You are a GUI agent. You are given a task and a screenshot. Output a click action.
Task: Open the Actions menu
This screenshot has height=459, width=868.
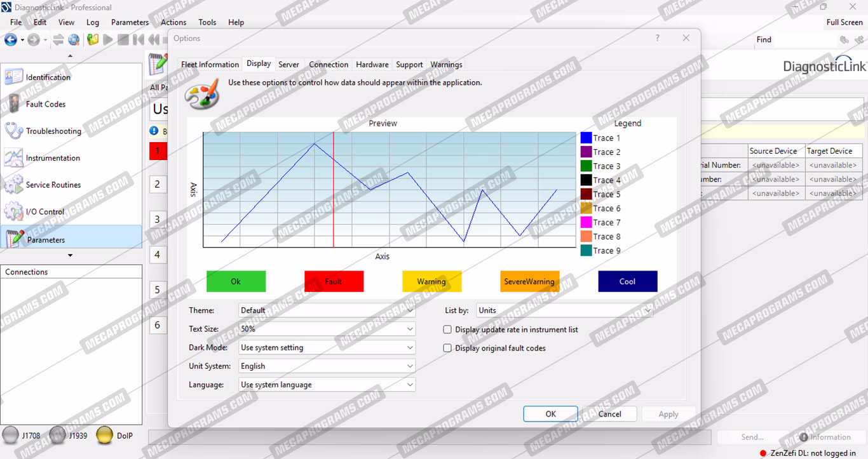[173, 22]
